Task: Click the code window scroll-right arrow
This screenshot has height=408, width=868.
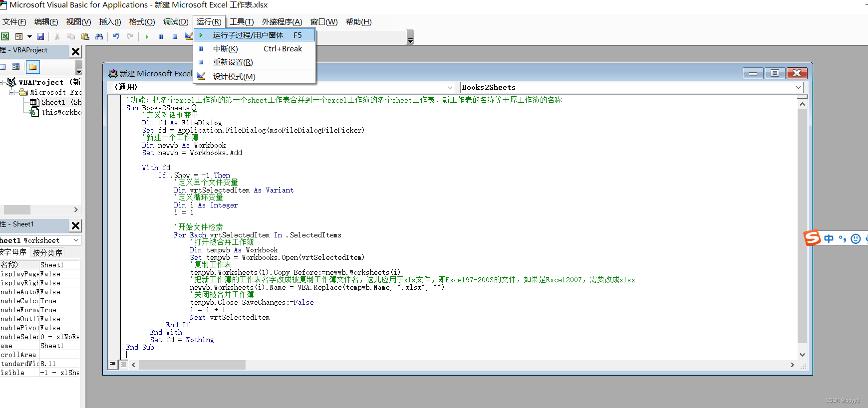Action: [x=792, y=365]
